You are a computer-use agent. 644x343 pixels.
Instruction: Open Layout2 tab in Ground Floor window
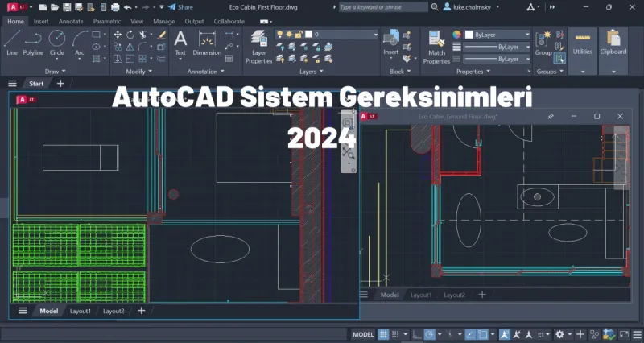click(454, 295)
